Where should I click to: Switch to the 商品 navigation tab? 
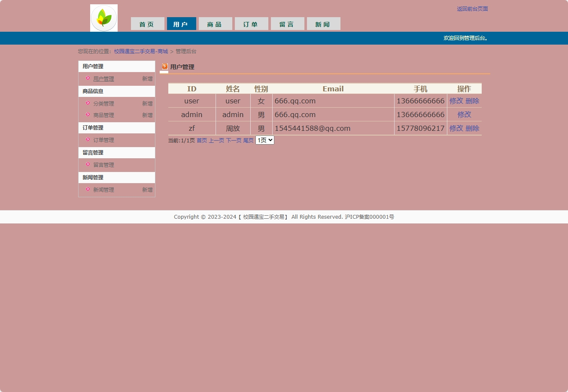pyautogui.click(x=214, y=24)
